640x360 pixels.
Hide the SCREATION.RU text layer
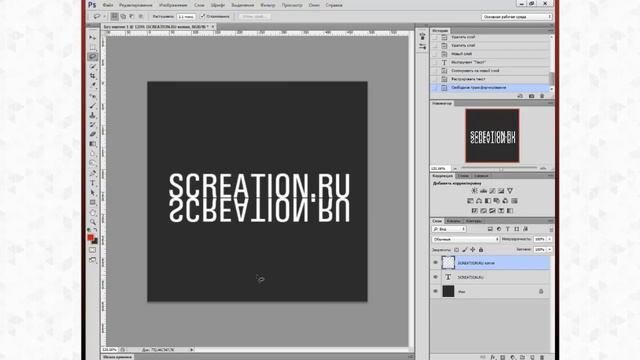[435, 277]
